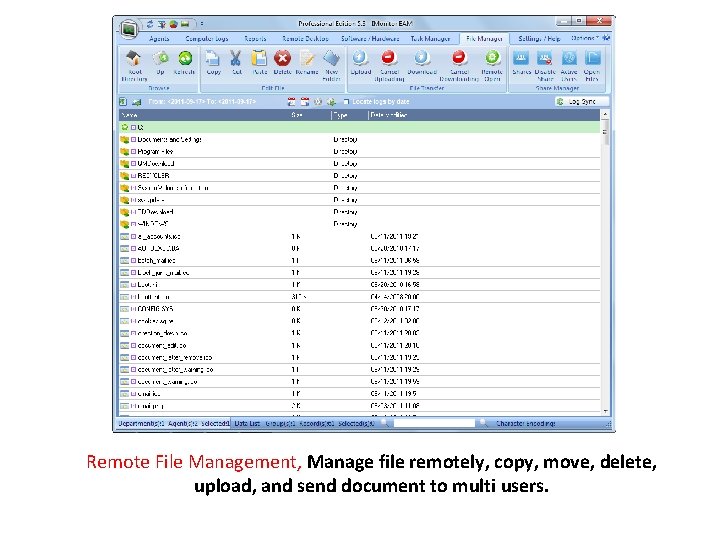
Task: Click the sync arrows quick-access icon
Action: (150, 23)
